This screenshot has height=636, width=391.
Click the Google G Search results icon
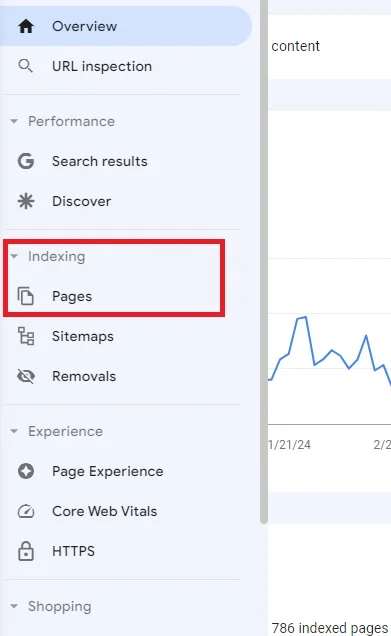click(x=26, y=161)
